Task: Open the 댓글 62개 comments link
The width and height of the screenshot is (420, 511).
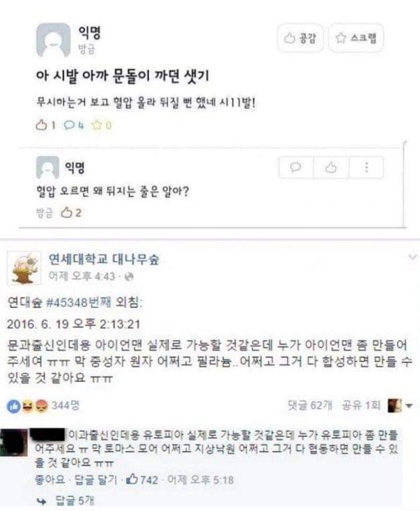Action: (310, 405)
